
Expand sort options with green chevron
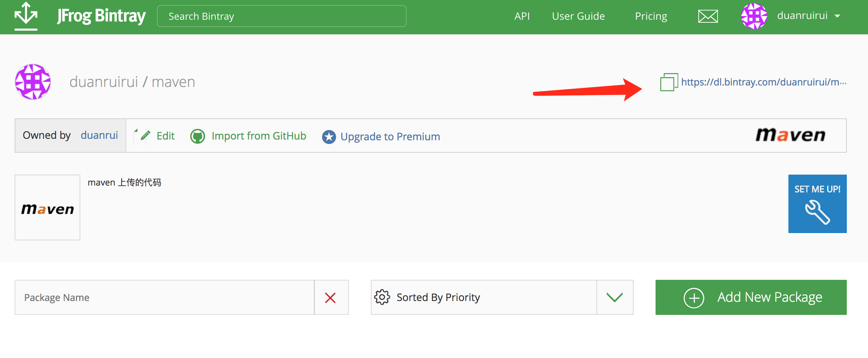coord(615,297)
